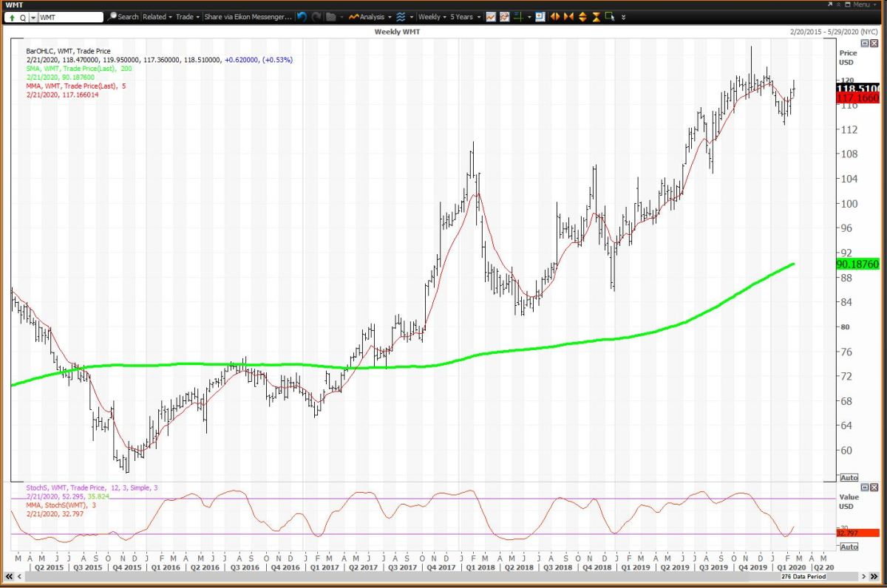Screen dimensions: 887x588
Task: Toggle the line chart style icon
Action: point(491,16)
